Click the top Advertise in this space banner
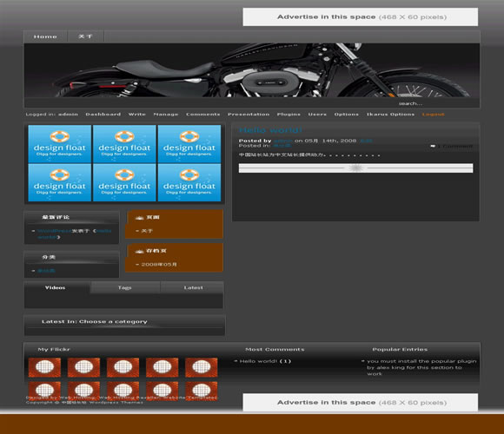Viewport: 504px width, 434px height. point(361,17)
